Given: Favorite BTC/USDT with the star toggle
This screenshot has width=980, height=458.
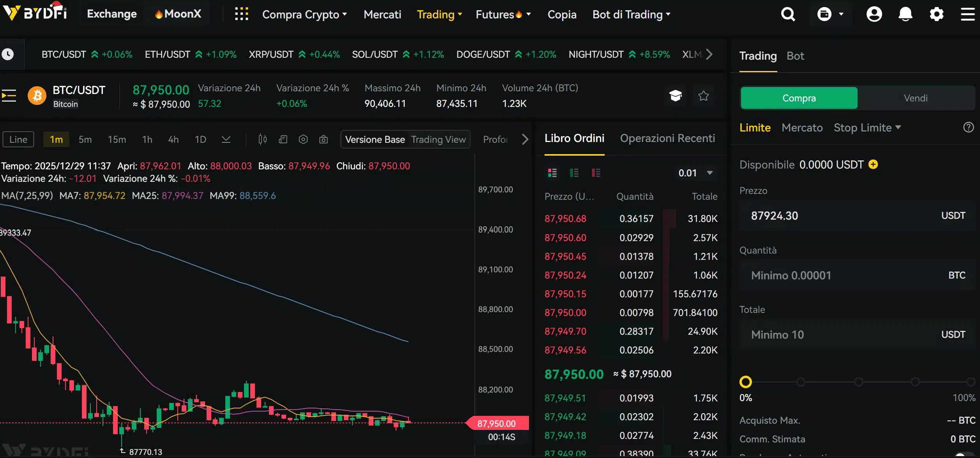Looking at the screenshot, I should (703, 96).
